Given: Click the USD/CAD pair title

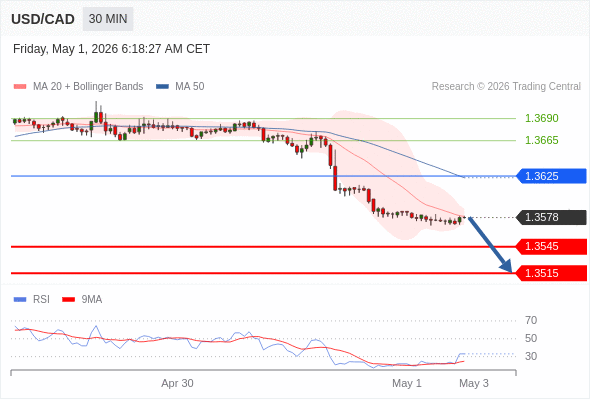Looking at the screenshot, I should [x=43, y=19].
